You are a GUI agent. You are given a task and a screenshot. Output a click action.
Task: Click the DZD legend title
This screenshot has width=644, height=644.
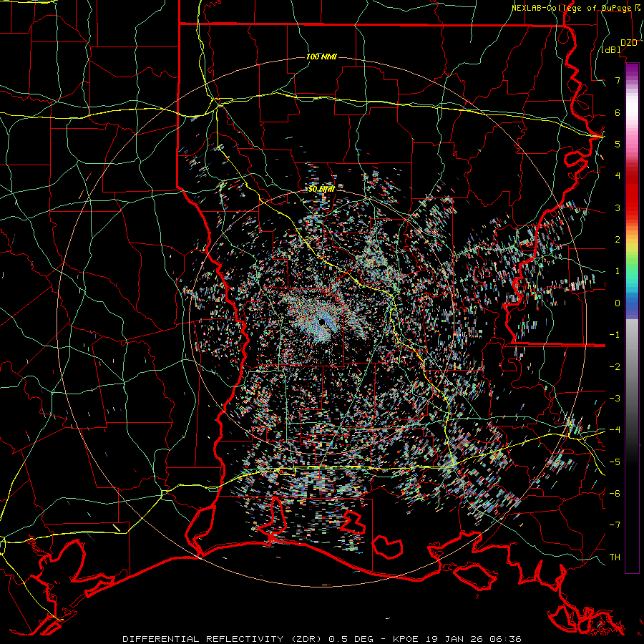coord(628,43)
